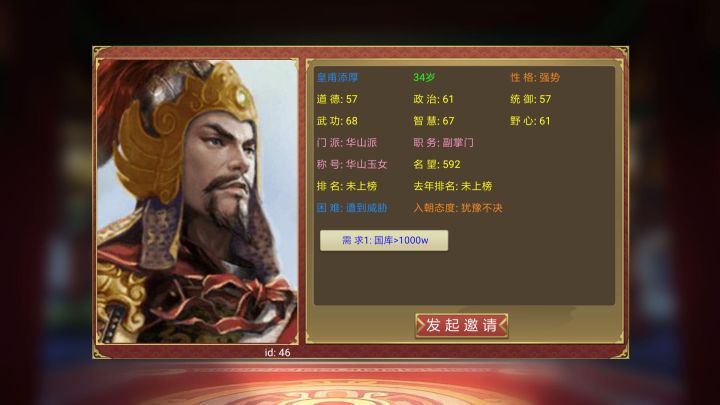720x405 pixels.
Task: Select the 入朝态度: 犹豫不决 attitude text
Action: point(458,208)
